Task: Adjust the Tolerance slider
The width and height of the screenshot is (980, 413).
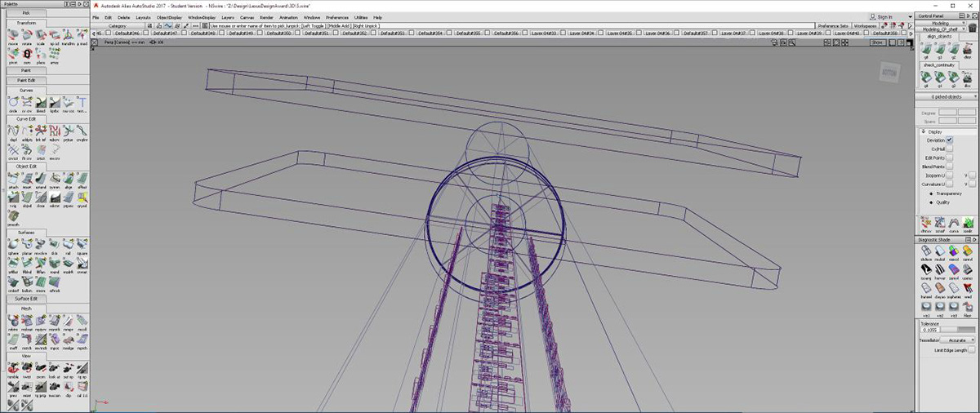Action: pyautogui.click(x=958, y=330)
